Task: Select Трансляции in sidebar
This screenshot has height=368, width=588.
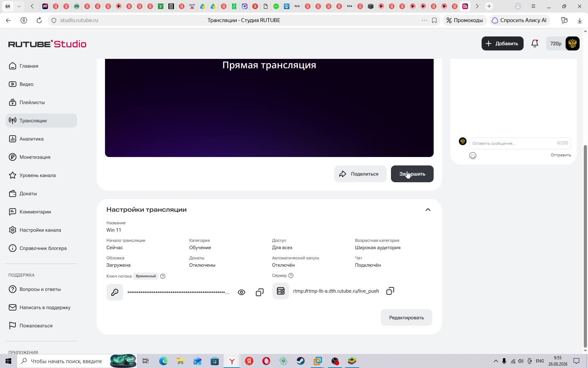Action: coord(41,121)
